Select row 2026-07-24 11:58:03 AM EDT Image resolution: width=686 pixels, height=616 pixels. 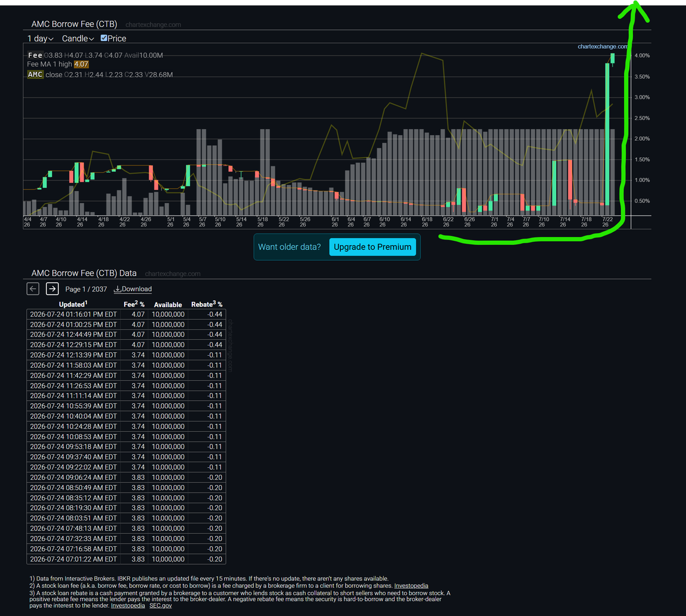tap(126, 365)
